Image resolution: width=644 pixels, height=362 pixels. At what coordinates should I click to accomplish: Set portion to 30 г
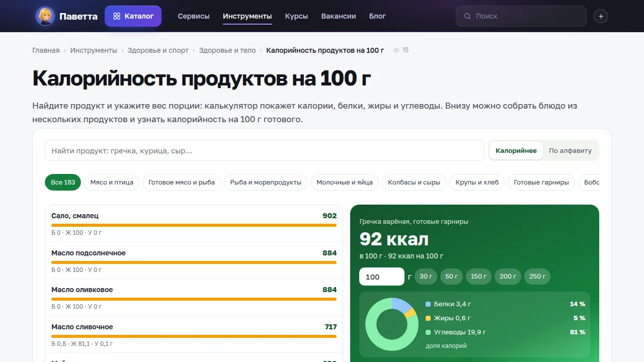[426, 276]
